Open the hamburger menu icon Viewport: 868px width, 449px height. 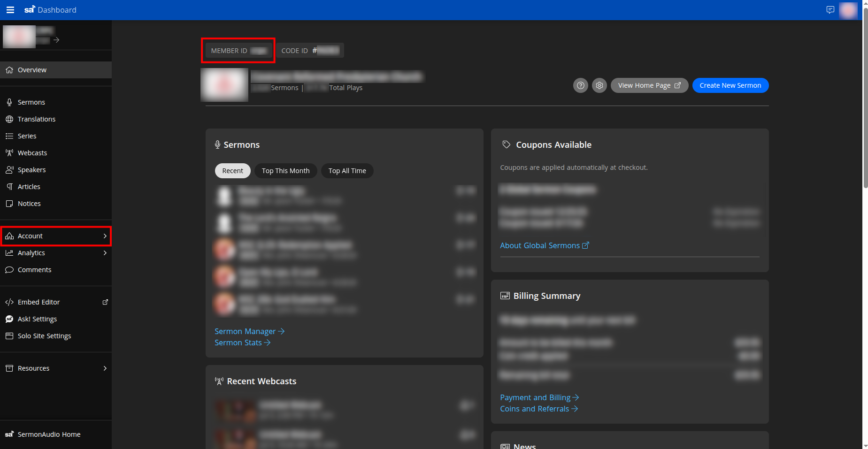coord(10,10)
